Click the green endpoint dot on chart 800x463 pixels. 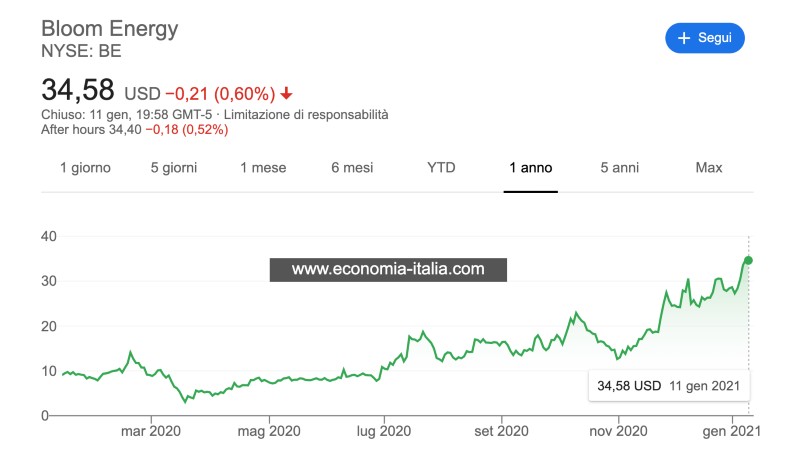point(748,260)
